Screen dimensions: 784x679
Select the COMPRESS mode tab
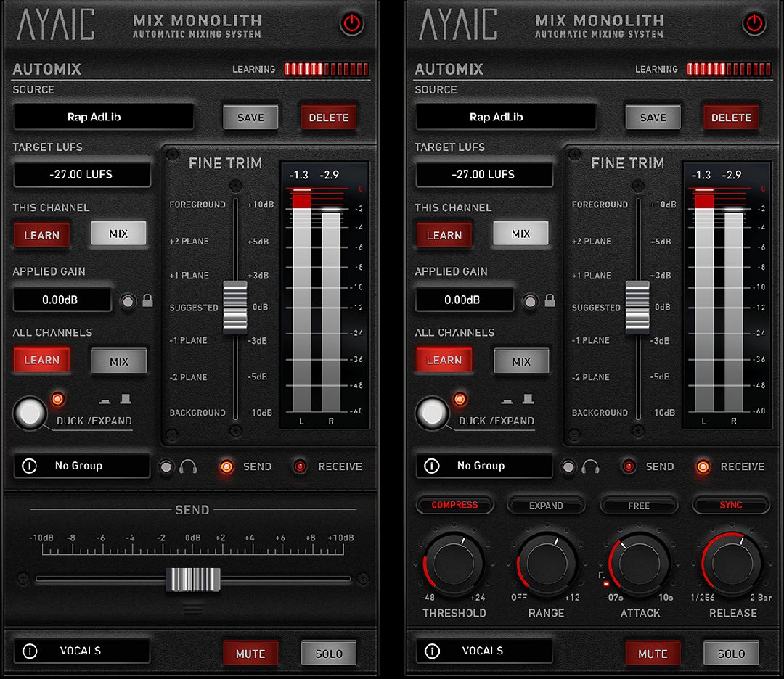coord(454,505)
